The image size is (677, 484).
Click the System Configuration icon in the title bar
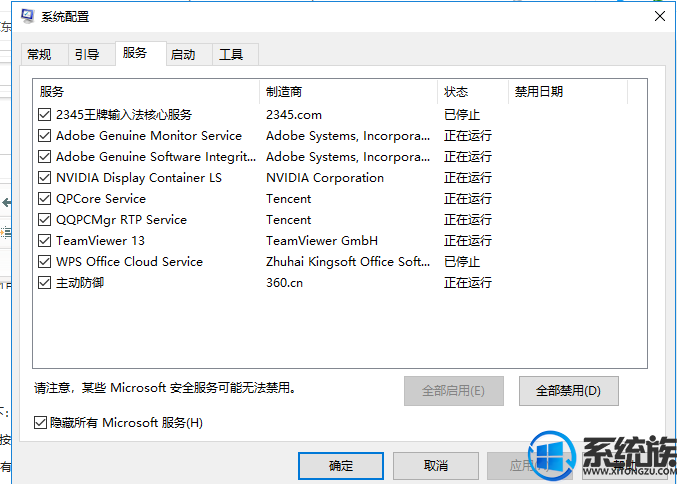[28, 16]
